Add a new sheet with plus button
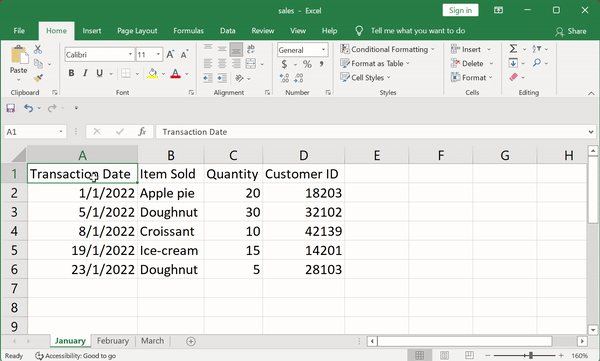Viewport: 600px width, 361px height. coord(191,341)
